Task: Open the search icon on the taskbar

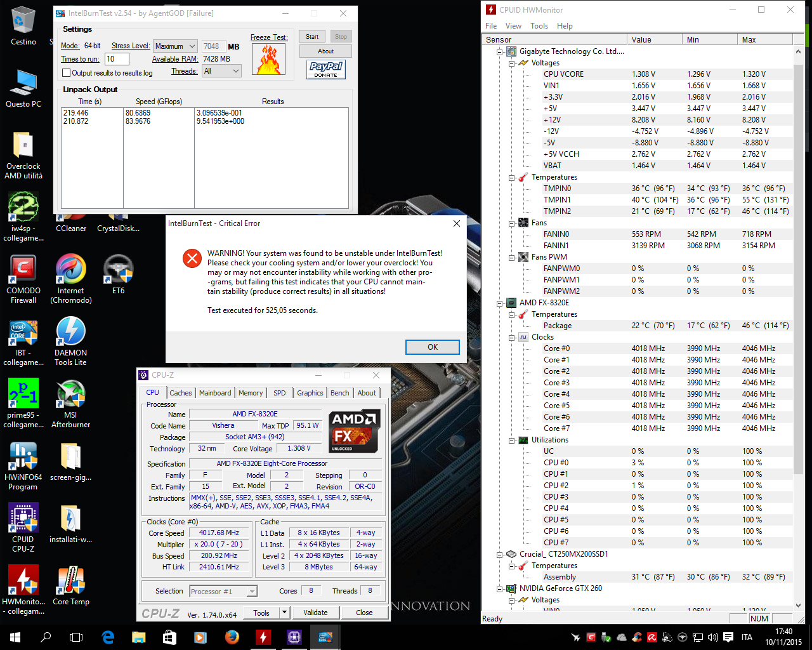Action: click(x=46, y=637)
